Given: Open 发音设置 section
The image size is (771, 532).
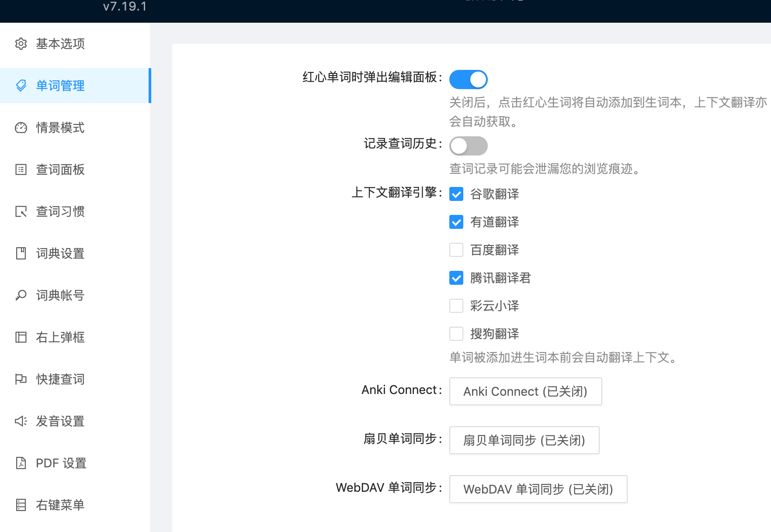Looking at the screenshot, I should tap(75, 421).
